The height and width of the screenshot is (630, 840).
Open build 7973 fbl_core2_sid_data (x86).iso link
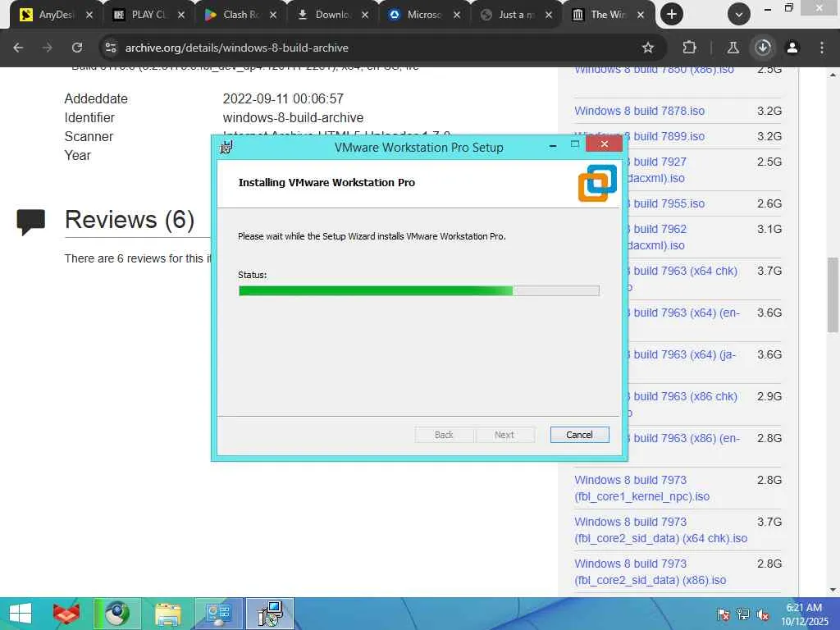point(650,572)
